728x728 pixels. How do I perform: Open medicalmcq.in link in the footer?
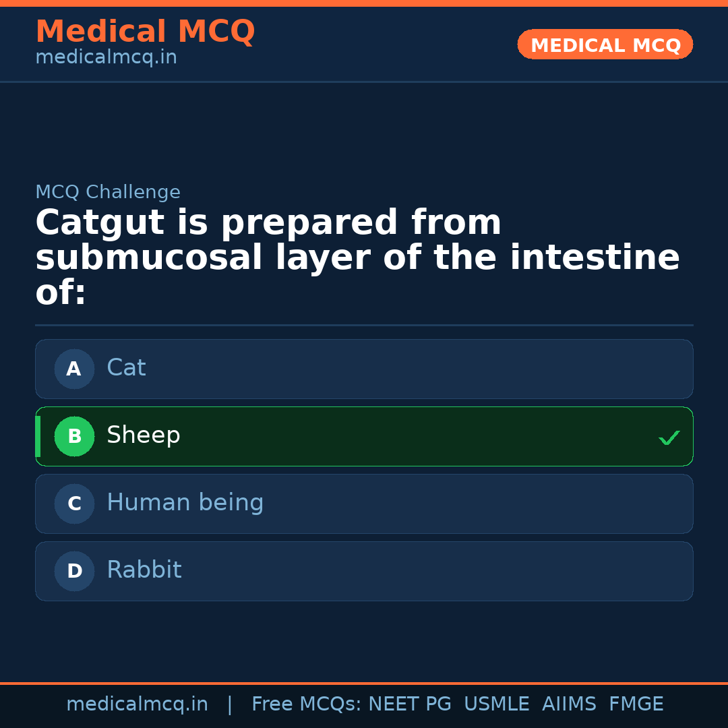[x=137, y=704]
